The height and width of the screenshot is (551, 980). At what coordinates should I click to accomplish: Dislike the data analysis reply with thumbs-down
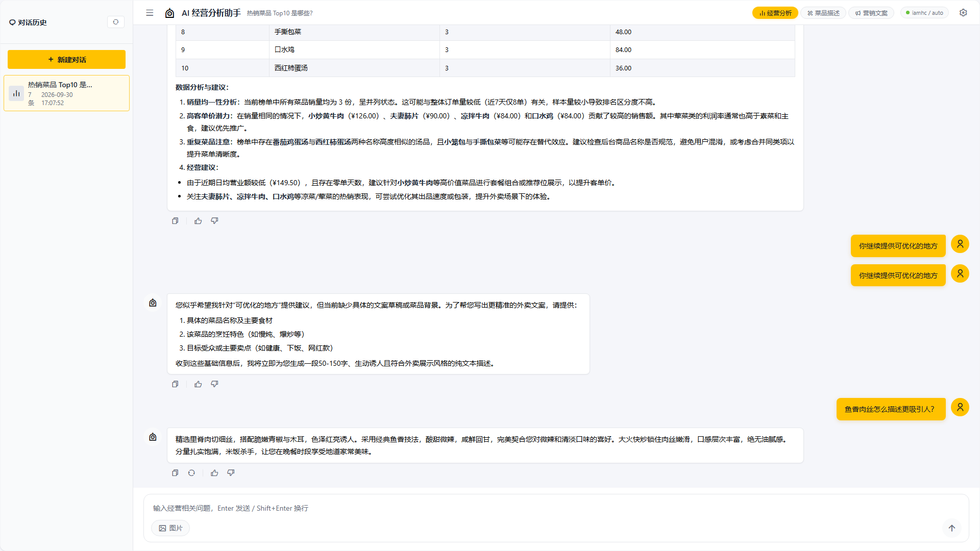click(214, 221)
